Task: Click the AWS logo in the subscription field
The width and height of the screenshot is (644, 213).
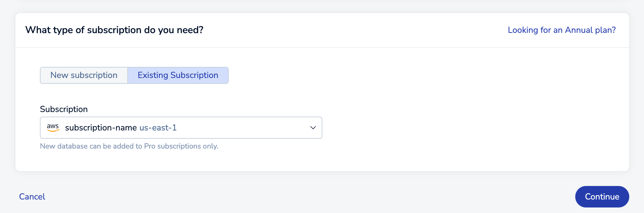Action: coord(53,128)
